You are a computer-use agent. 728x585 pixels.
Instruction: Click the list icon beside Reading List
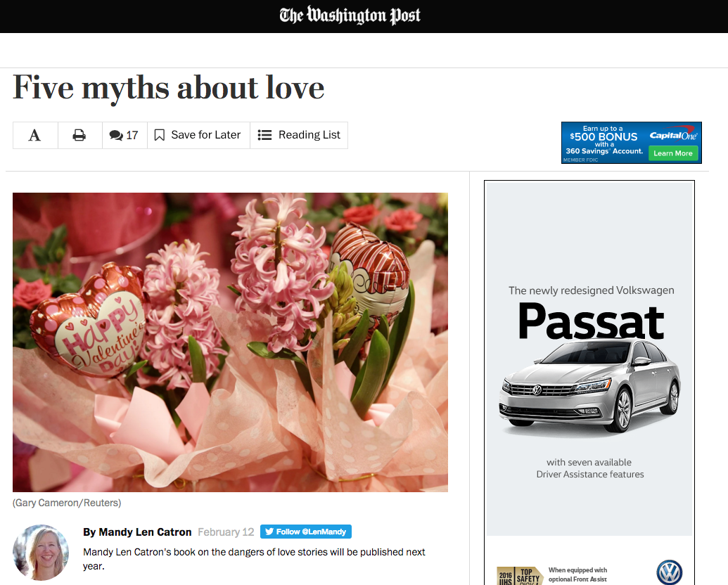point(264,135)
